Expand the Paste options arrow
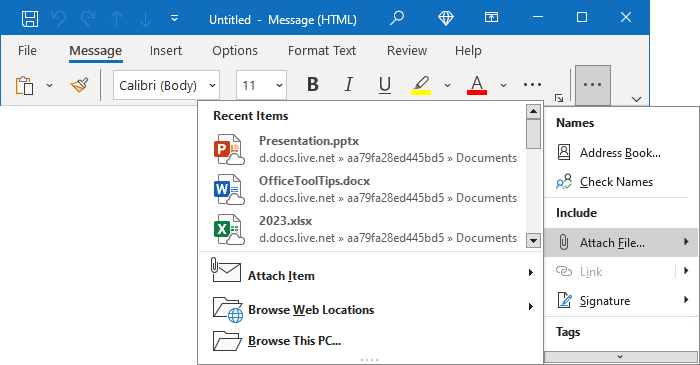Screen dimensions: 700x365 (x=50, y=85)
